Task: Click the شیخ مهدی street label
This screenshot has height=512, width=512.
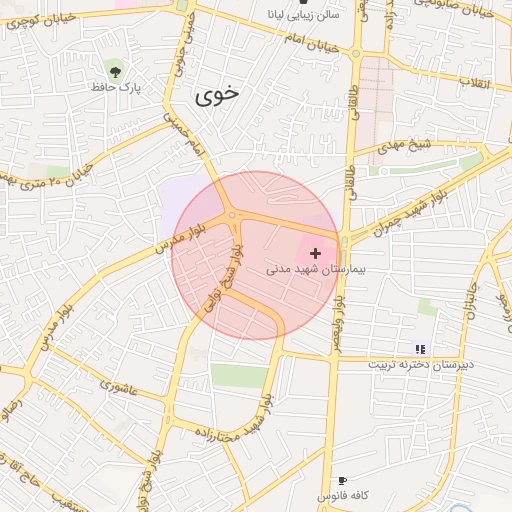Action: point(404,146)
